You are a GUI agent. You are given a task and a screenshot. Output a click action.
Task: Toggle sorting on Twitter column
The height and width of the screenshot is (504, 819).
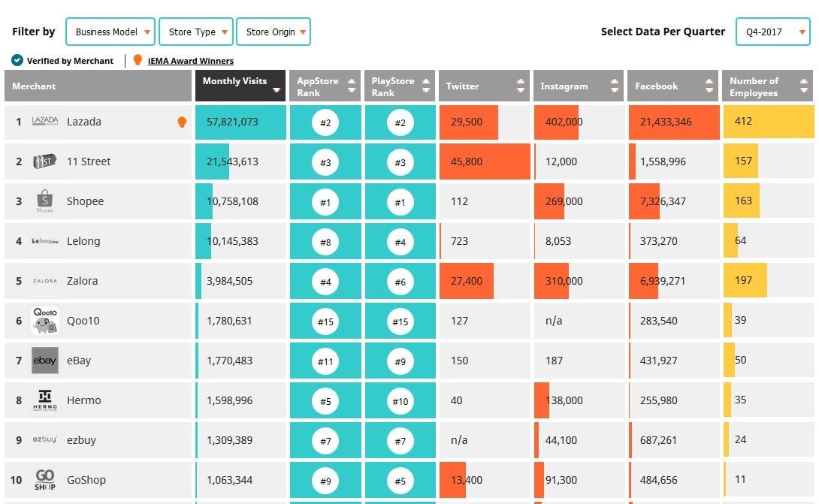[x=485, y=86]
